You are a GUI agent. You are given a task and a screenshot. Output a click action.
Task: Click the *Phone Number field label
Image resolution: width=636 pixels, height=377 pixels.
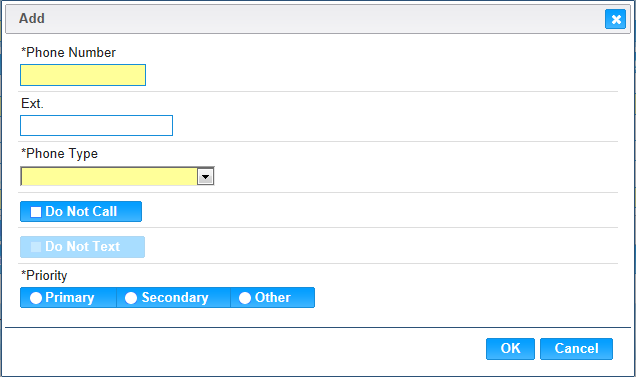(x=69, y=52)
